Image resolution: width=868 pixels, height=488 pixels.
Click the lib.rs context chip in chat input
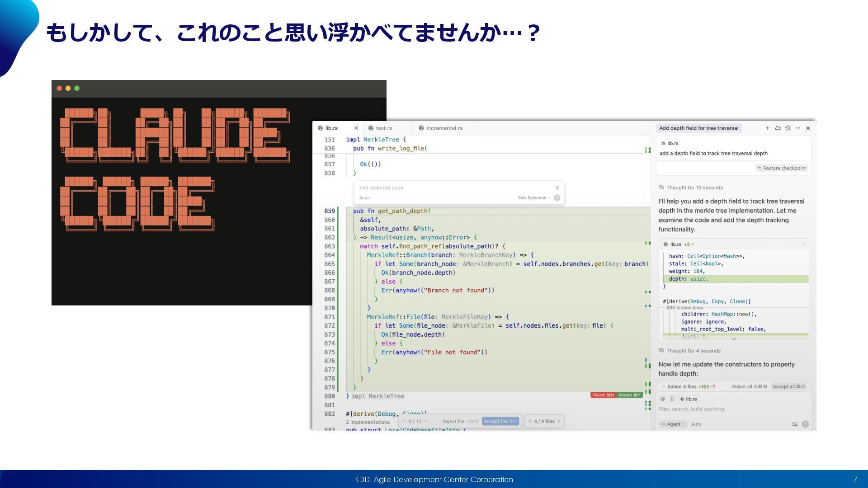click(689, 399)
